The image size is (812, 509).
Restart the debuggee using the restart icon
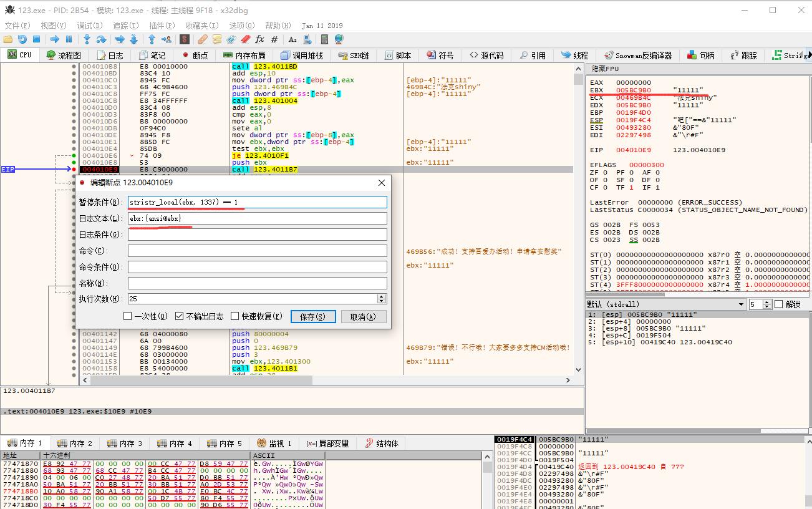[x=22, y=39]
